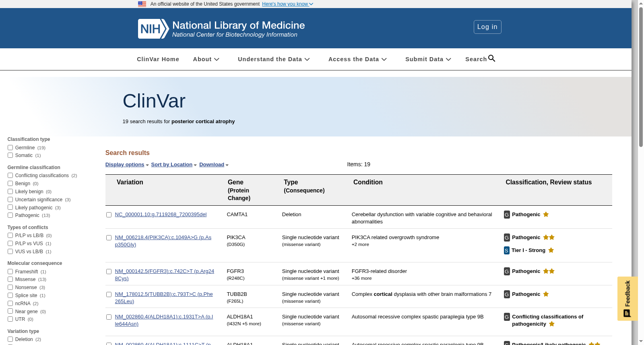Image resolution: width=644 pixels, height=345 pixels.
Task: Check the Frameshift consequence filter
Action: 10,272
